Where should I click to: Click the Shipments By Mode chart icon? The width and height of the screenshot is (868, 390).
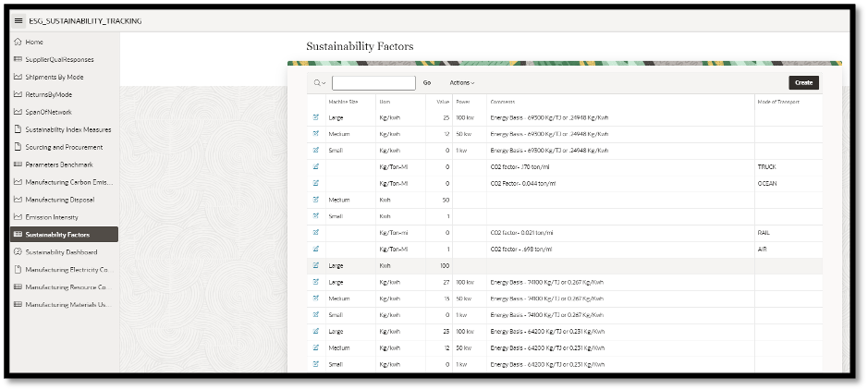18,78
